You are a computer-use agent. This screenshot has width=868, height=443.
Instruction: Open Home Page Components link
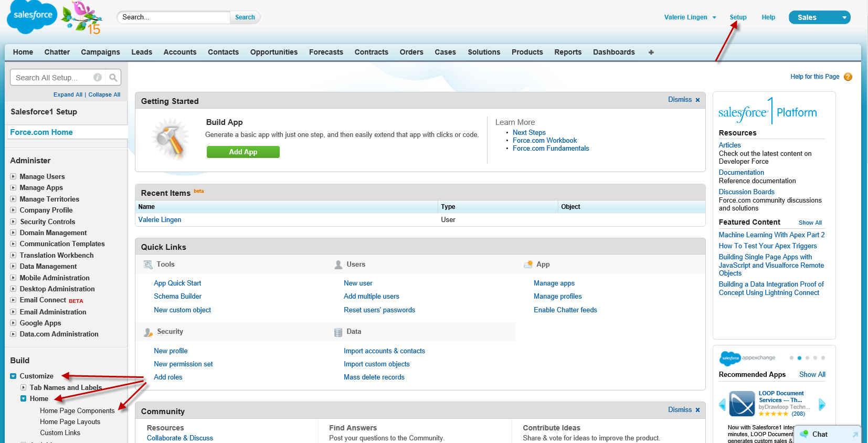click(x=77, y=410)
